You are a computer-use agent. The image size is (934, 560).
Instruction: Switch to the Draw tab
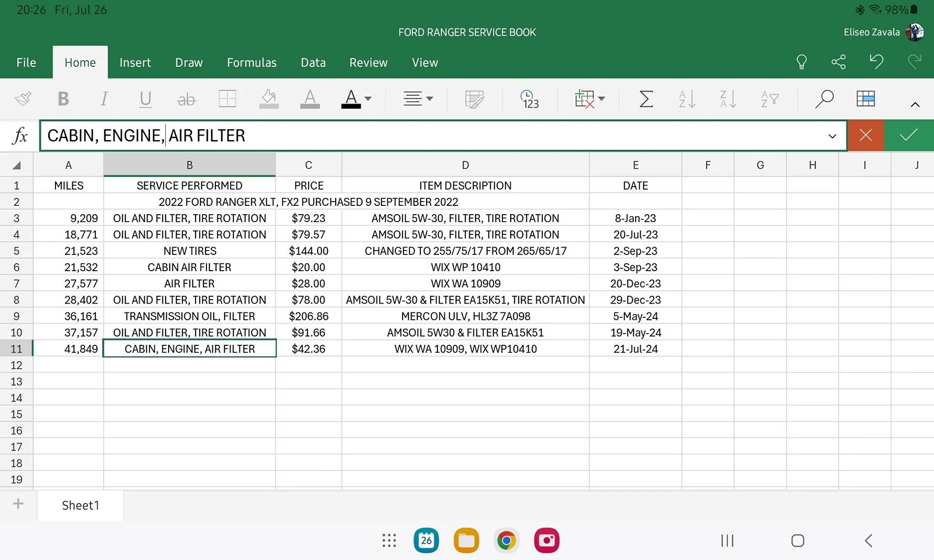(x=189, y=62)
